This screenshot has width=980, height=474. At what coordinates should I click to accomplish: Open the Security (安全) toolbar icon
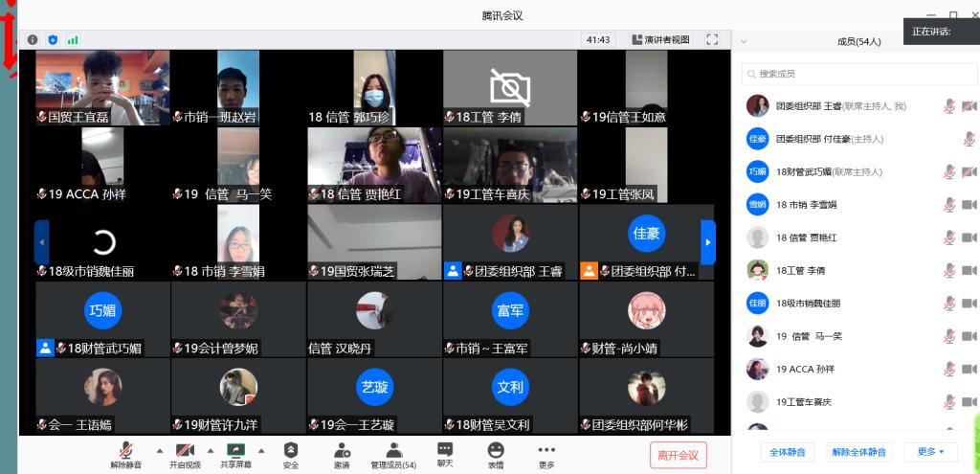tap(291, 455)
